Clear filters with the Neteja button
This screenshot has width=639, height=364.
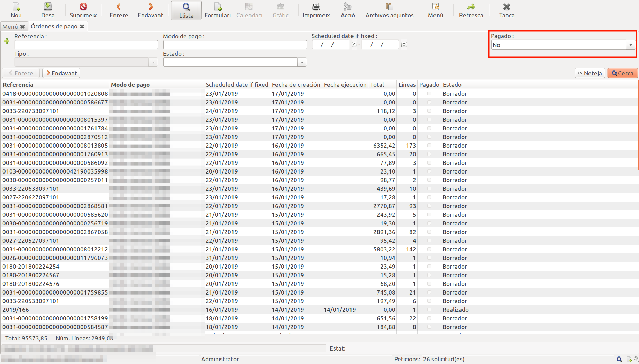click(x=590, y=73)
